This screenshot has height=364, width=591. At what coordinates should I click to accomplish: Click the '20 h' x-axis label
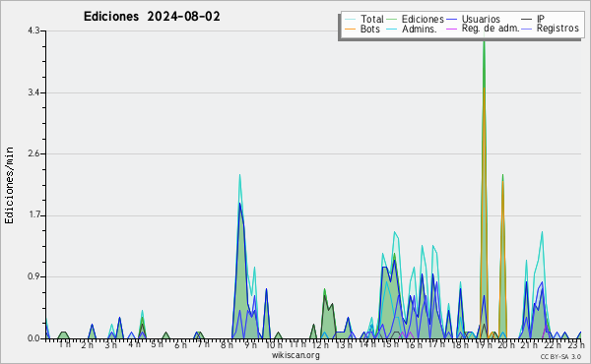pos(506,345)
